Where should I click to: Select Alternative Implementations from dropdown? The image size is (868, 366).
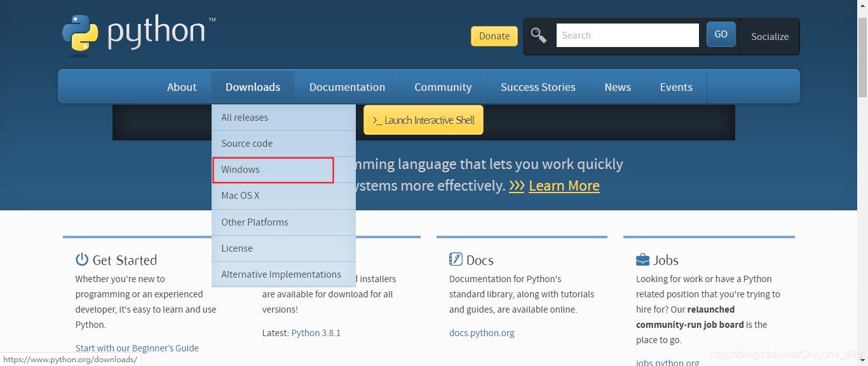click(283, 274)
